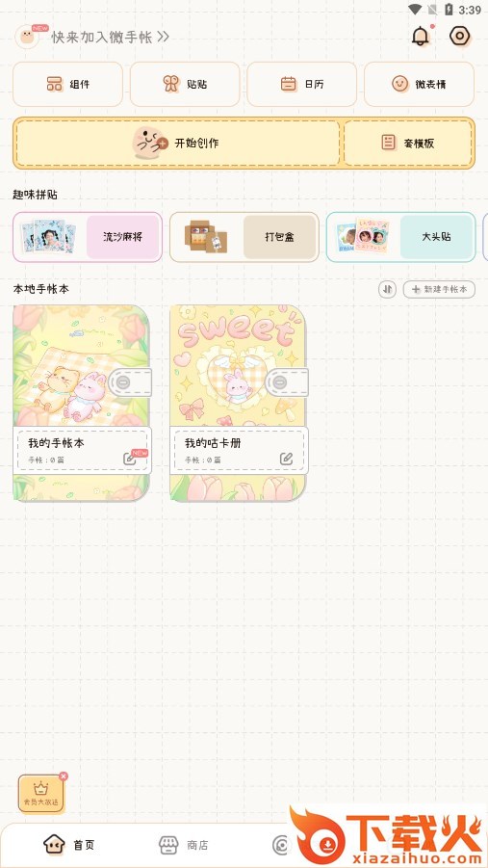Screen dimensions: 488x868
Task: Open the notification bell icon
Action: point(421,37)
